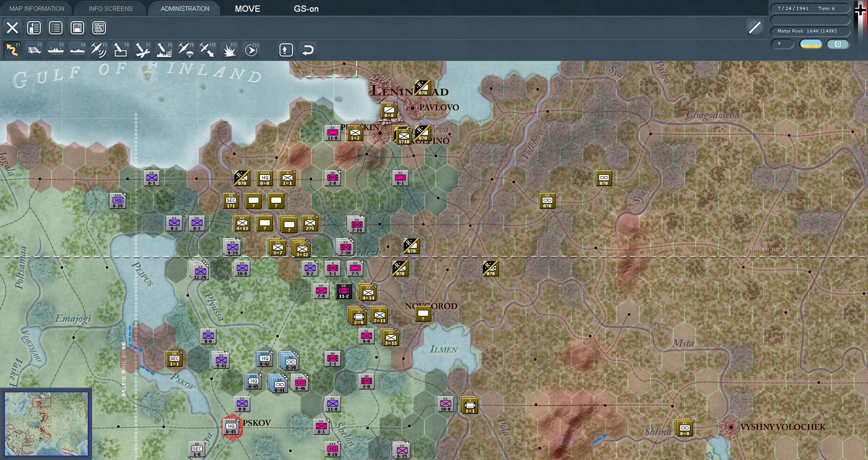
Task: Open the list options icon
Action: tap(56, 28)
